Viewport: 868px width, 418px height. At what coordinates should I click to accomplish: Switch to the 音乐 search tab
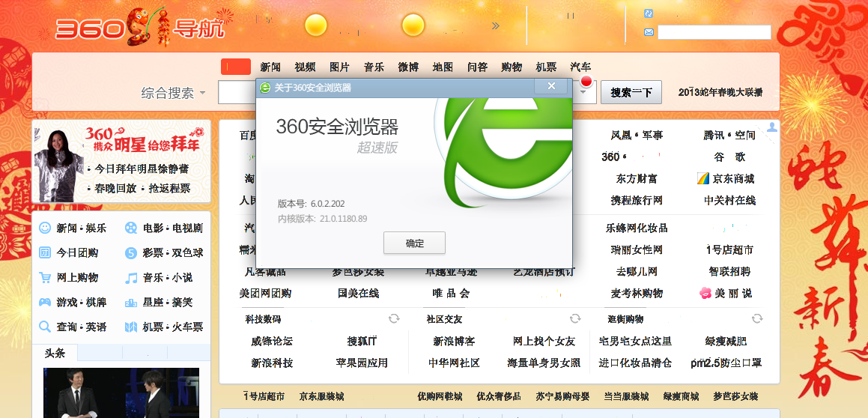pyautogui.click(x=374, y=67)
